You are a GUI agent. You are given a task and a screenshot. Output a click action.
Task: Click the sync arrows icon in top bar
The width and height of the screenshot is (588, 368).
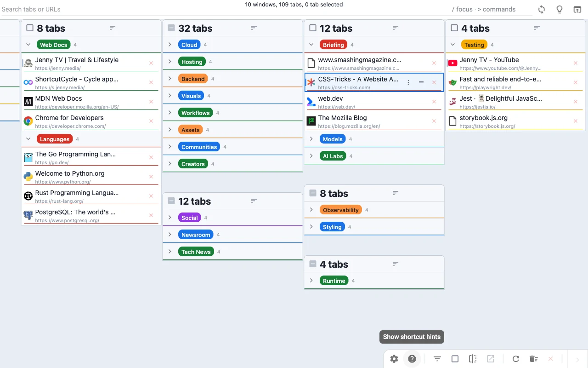click(542, 10)
